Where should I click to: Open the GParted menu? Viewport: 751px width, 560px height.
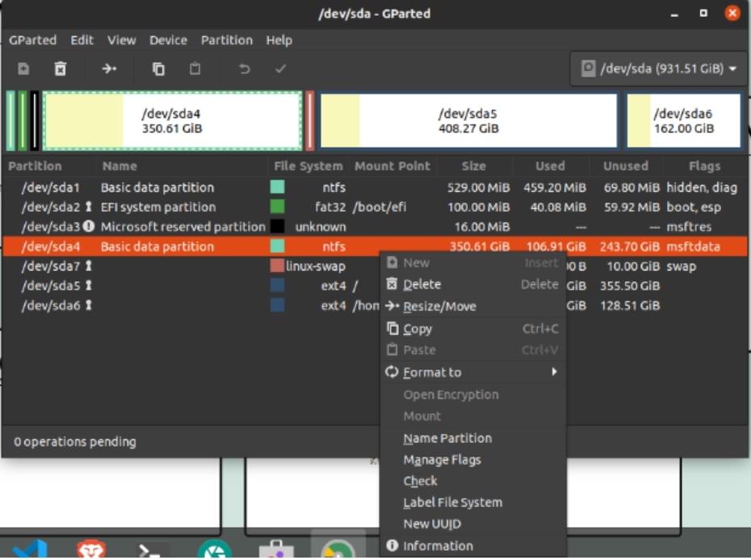click(x=32, y=40)
